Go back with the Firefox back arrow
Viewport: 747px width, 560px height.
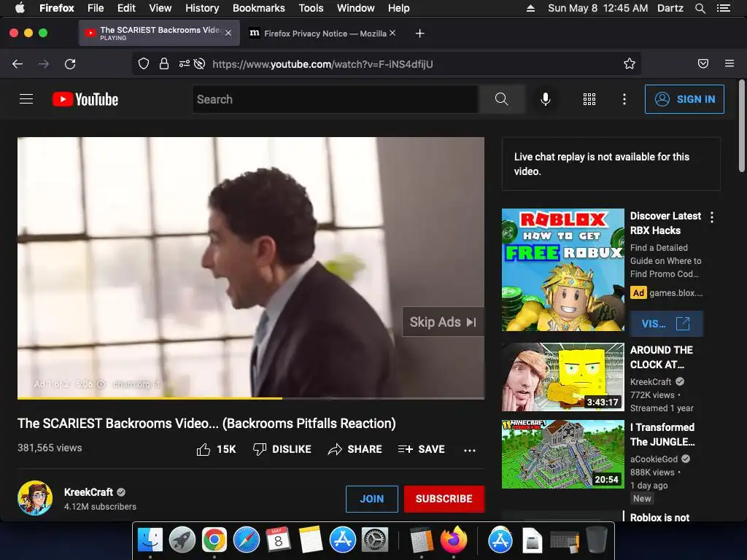(x=18, y=64)
